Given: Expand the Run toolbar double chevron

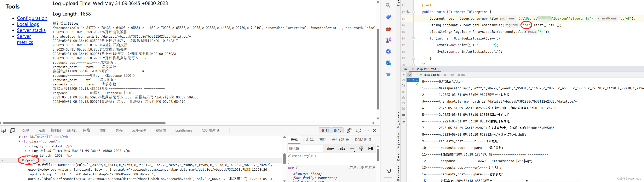Looking at the screenshot, I should (x=417, y=75).
